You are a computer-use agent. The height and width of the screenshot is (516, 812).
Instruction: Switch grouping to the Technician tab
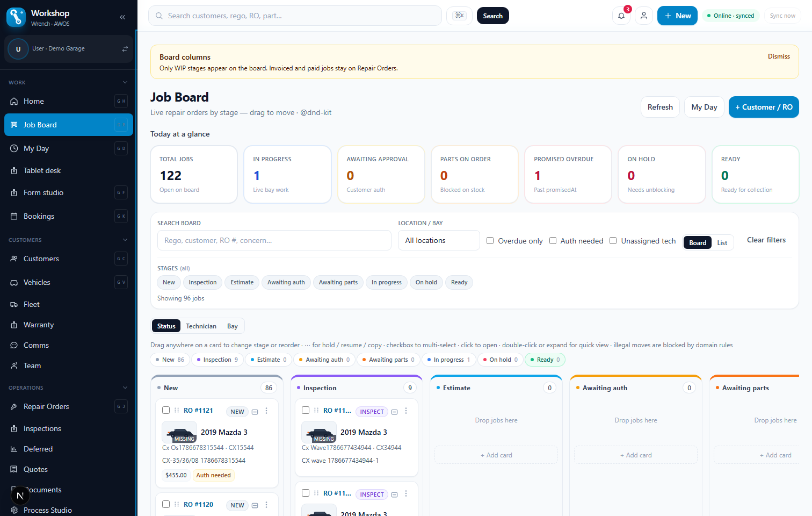coord(201,326)
